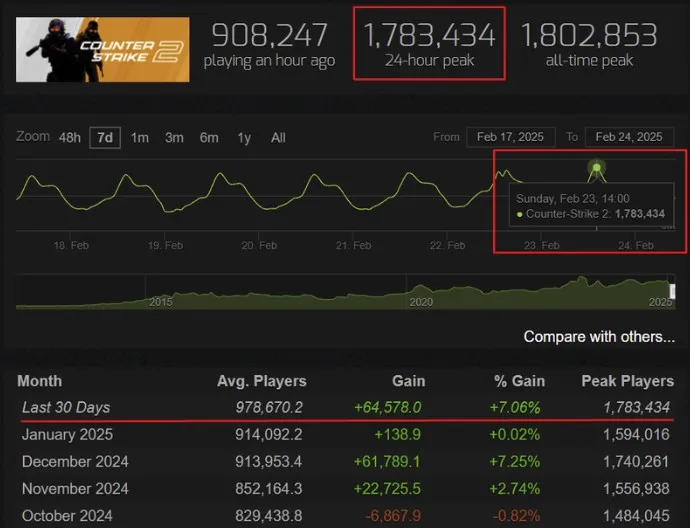
Task: Edit the From date field Feb 17, 2025
Action: [x=510, y=137]
